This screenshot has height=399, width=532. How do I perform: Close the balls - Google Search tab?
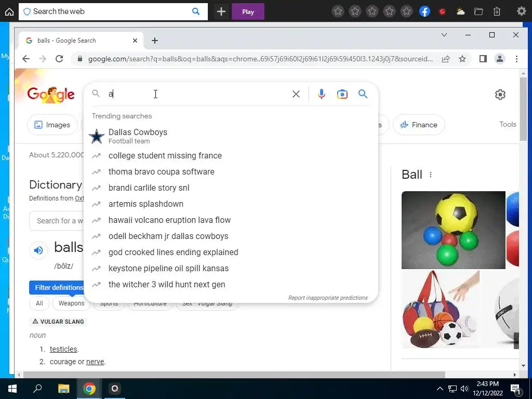click(x=135, y=41)
